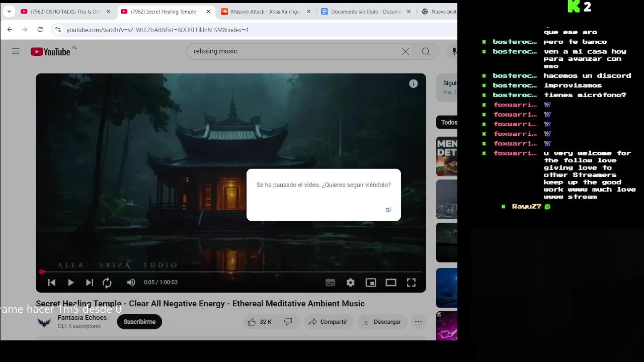Close the OSHO TALKS tab
Image resolution: width=644 pixels, height=362 pixels.
coord(108,12)
